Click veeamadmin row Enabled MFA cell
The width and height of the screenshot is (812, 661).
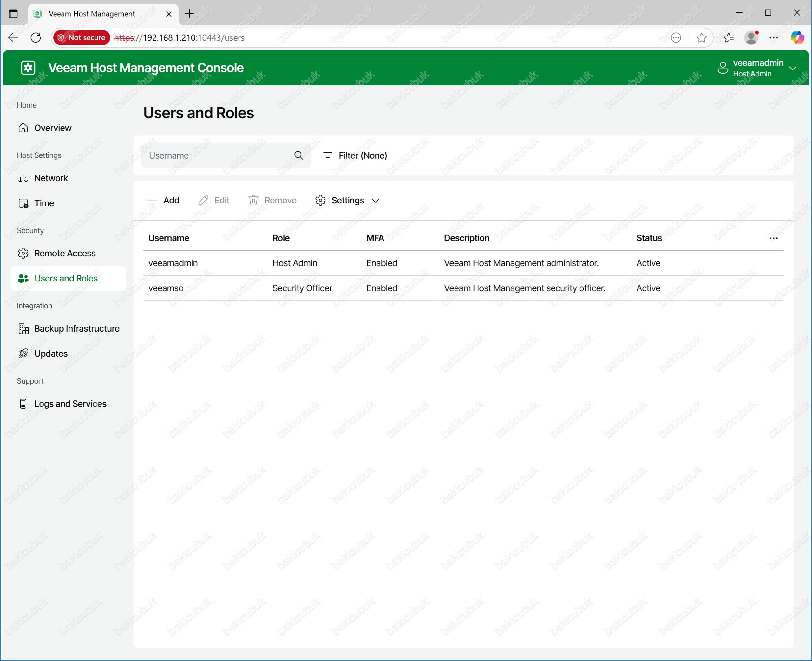coord(382,263)
